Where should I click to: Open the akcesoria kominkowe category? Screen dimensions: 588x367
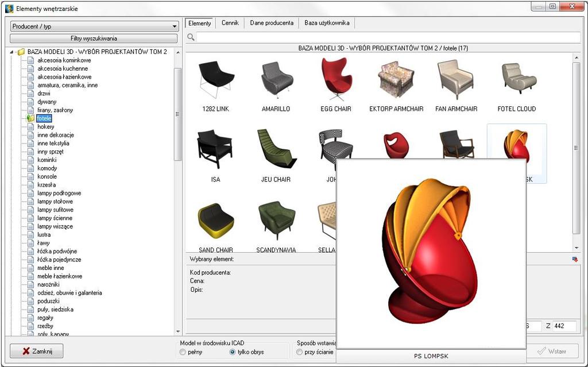[64, 60]
